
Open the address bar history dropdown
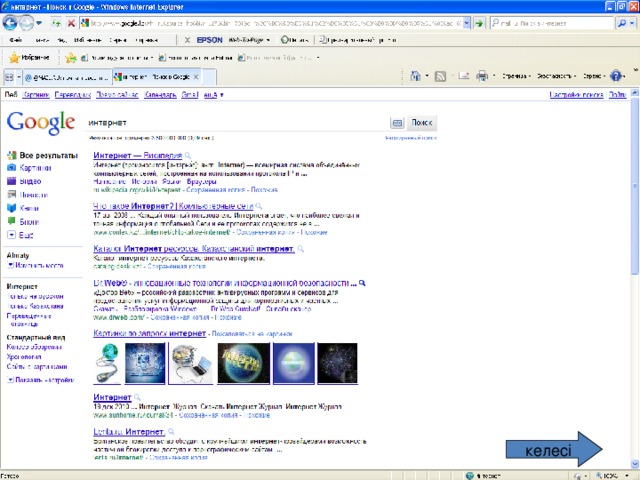(467, 23)
